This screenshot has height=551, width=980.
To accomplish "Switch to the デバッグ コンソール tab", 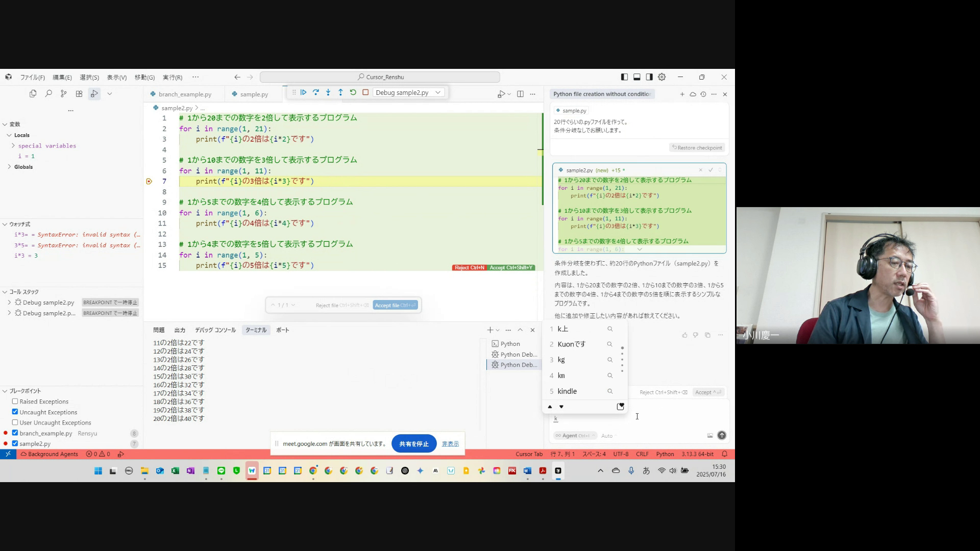I will (x=215, y=330).
